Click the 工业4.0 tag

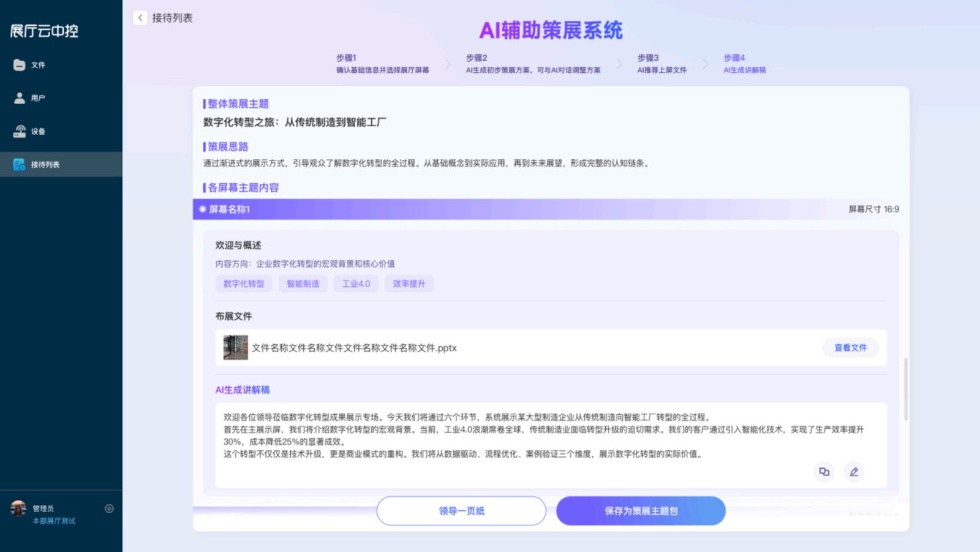(x=356, y=284)
